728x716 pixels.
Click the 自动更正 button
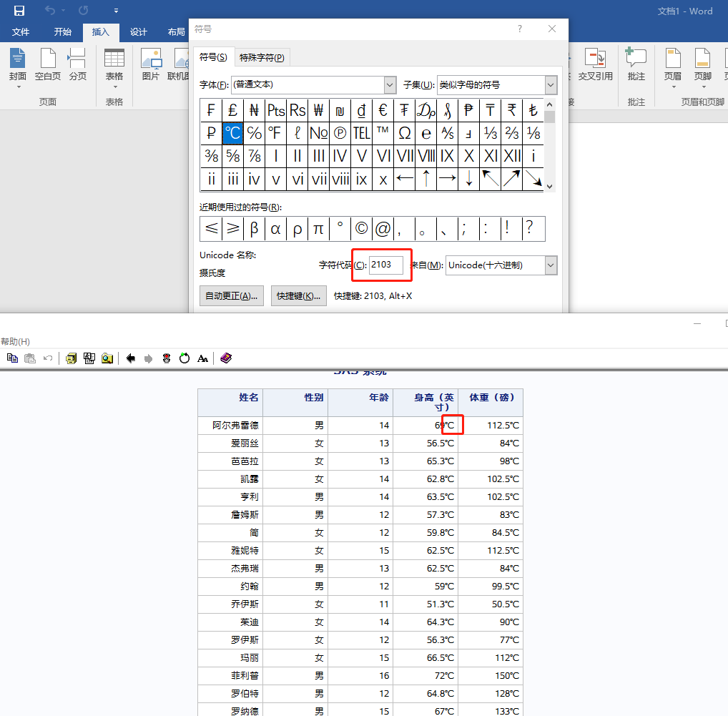231,295
